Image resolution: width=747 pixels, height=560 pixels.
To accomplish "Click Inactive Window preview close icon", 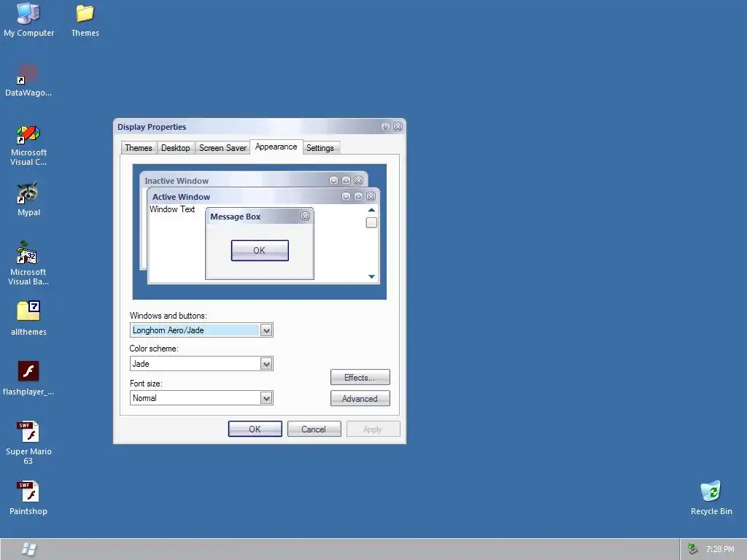I will coord(358,181).
